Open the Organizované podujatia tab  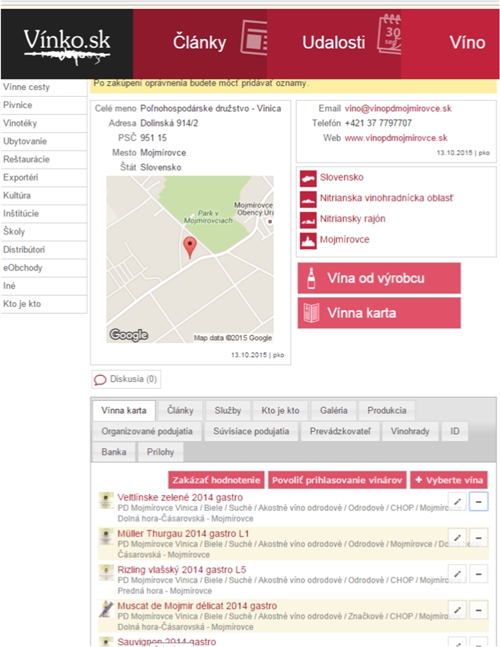tap(147, 431)
